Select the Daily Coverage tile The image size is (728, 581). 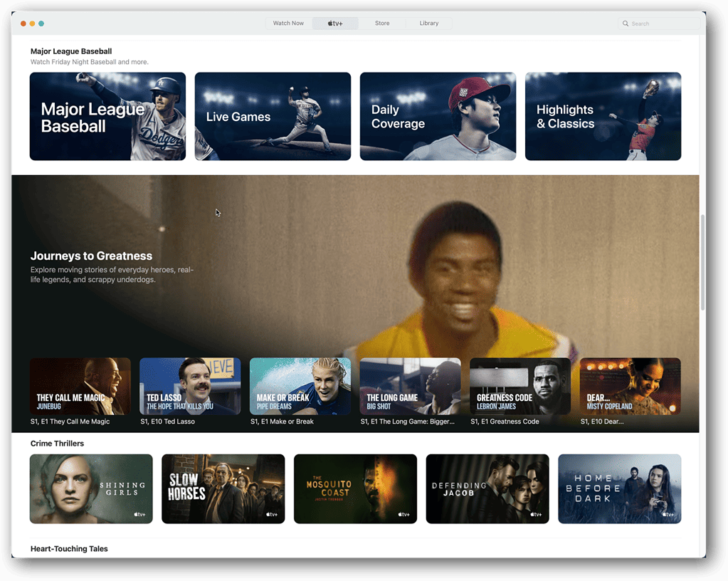coord(438,116)
